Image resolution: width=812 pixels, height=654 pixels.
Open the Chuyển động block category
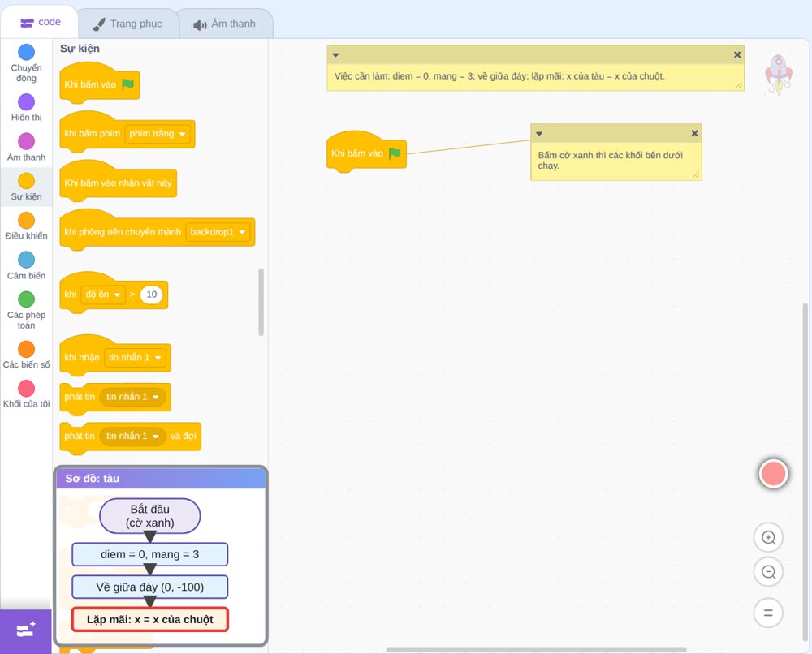point(26,62)
